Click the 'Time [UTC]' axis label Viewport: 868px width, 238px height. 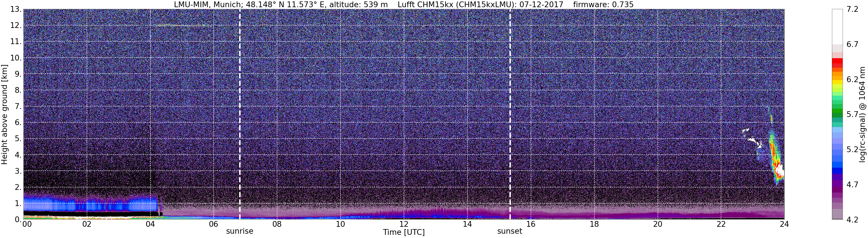click(x=404, y=232)
